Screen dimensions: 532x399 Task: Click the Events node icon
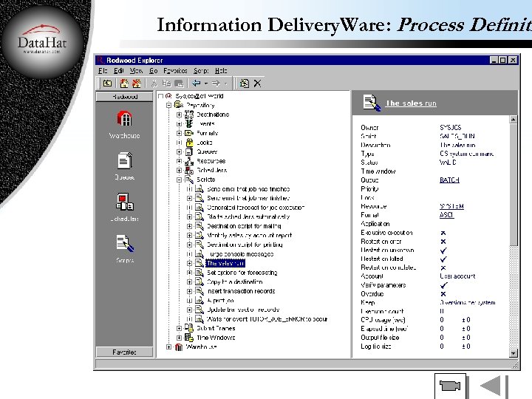189,124
